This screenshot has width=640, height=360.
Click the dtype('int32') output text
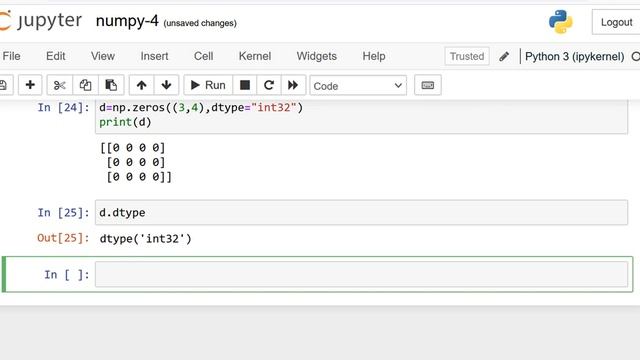pyautogui.click(x=145, y=238)
